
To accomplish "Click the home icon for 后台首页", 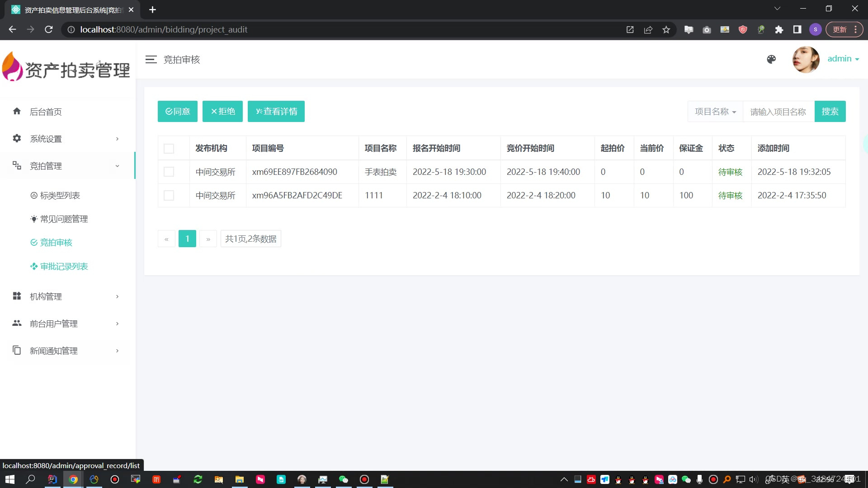I will tap(17, 111).
